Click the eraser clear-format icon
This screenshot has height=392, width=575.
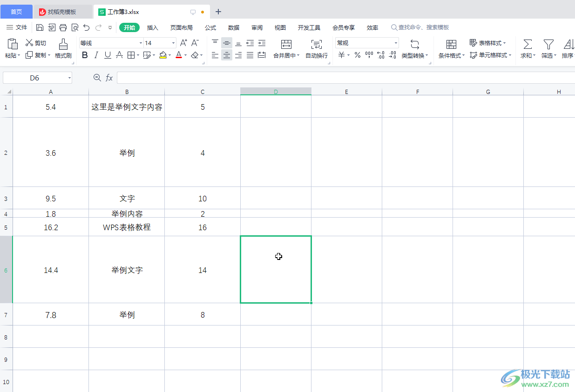pos(195,55)
